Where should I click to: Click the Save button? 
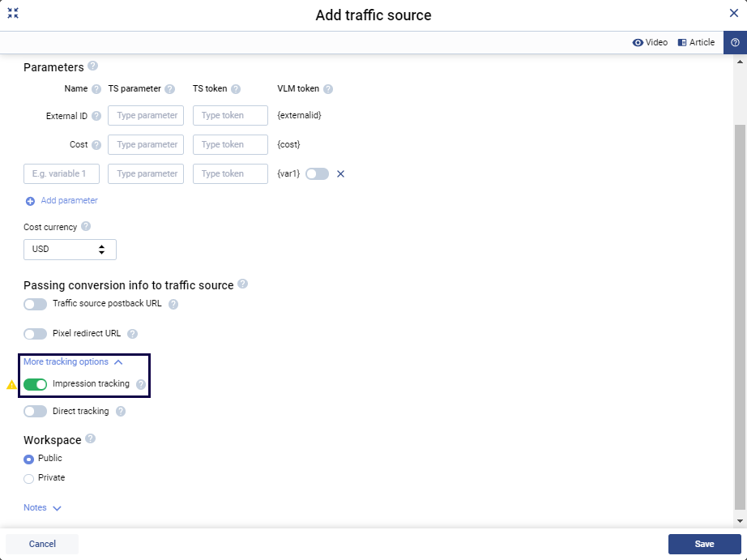click(704, 545)
